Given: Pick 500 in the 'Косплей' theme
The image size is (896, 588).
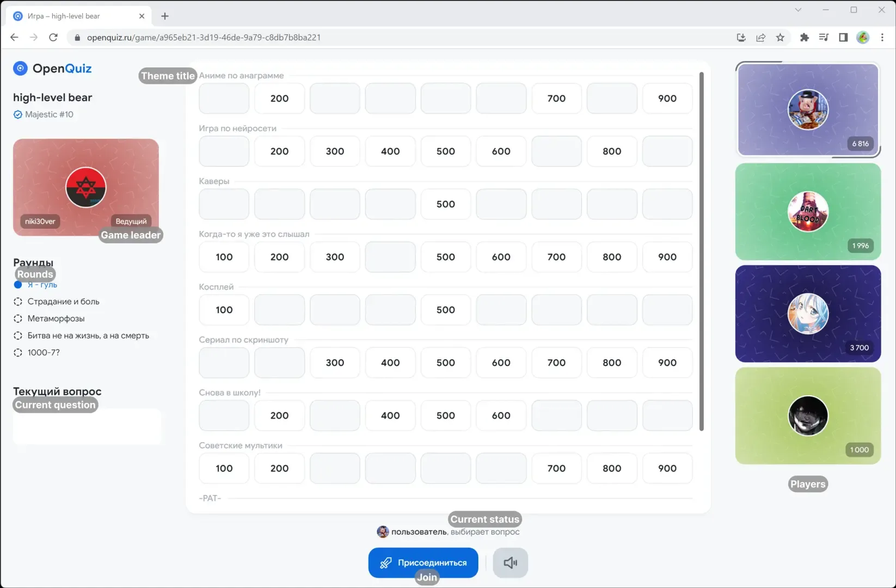Looking at the screenshot, I should click(x=445, y=310).
